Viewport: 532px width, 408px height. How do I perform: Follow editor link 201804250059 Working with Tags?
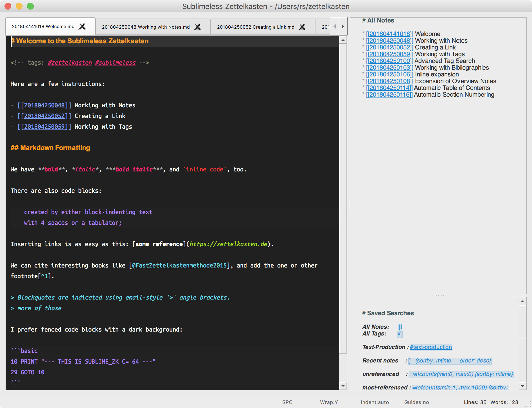(x=44, y=127)
